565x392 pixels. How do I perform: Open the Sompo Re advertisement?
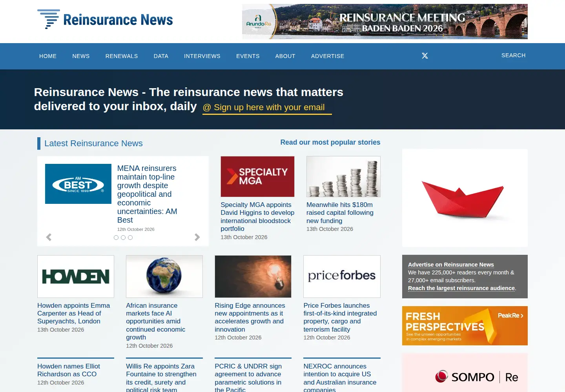465,372
